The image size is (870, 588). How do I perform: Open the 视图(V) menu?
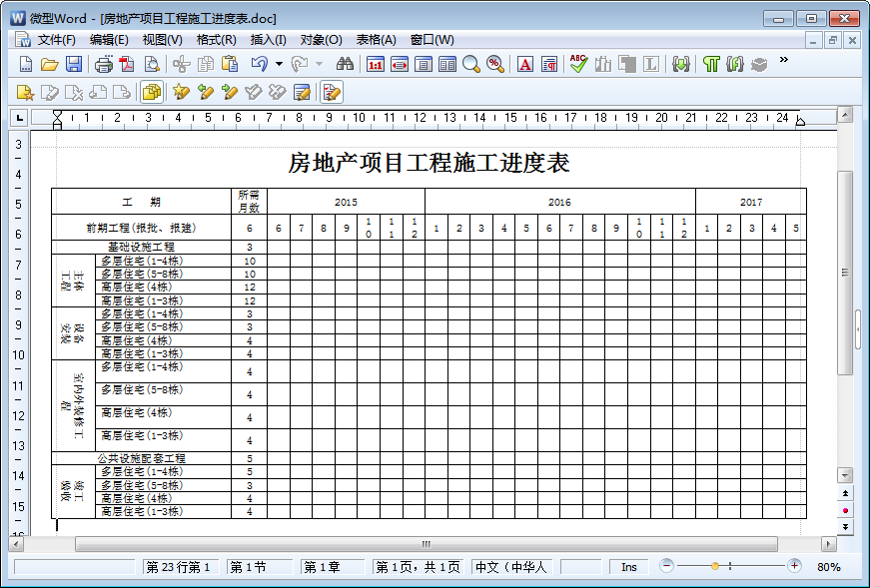click(x=162, y=40)
